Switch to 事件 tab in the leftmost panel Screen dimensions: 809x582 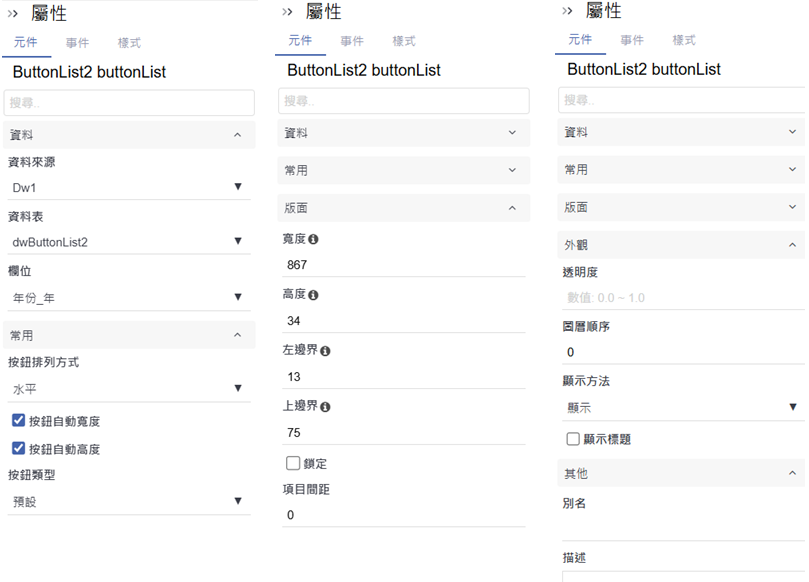point(77,43)
